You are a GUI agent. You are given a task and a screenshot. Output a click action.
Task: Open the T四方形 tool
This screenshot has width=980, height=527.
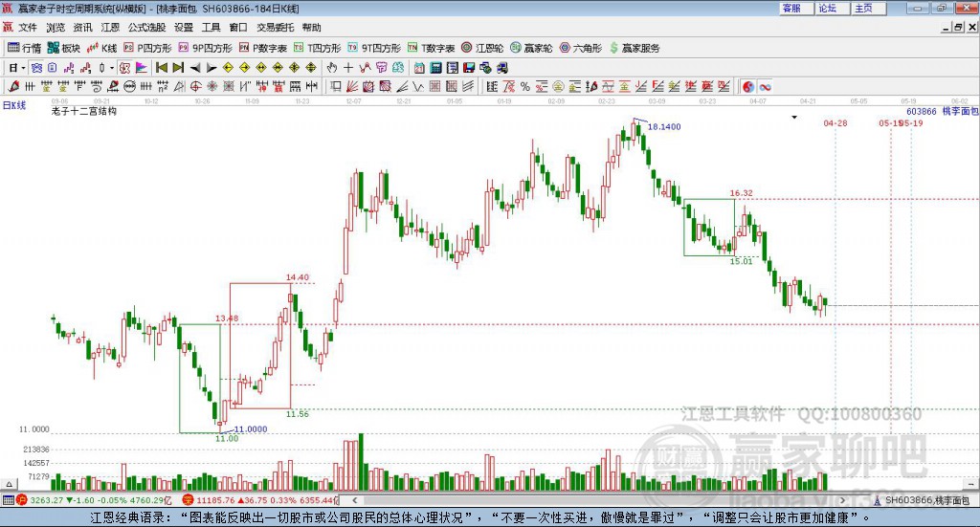pos(318,48)
